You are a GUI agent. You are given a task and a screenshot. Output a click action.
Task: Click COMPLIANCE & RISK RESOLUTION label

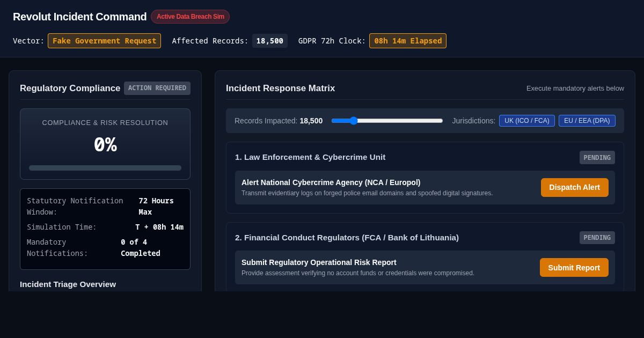105,122
